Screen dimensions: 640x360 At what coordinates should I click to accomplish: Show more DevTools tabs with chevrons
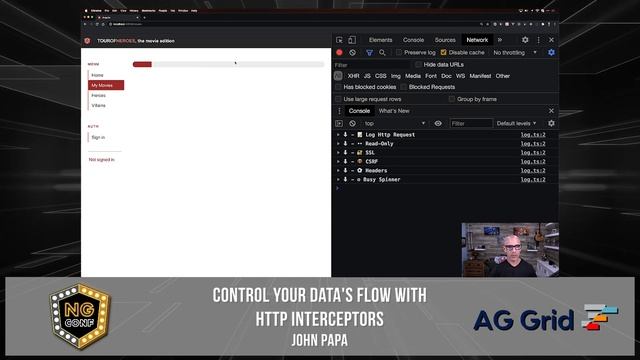(500, 40)
